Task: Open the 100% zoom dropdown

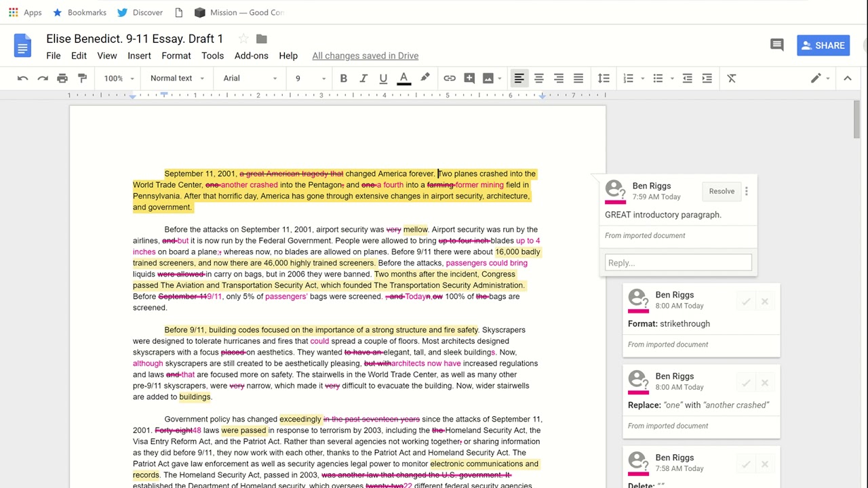Action: [118, 79]
